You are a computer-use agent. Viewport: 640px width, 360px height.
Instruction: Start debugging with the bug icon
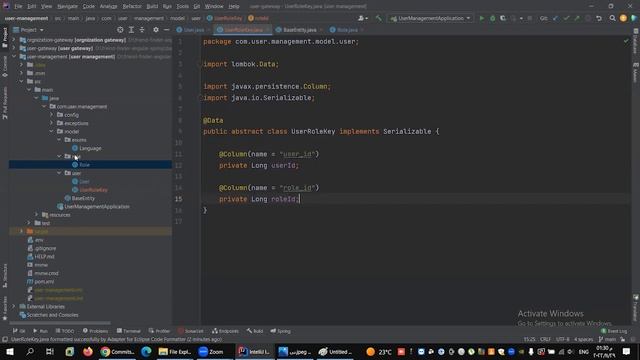(492, 18)
